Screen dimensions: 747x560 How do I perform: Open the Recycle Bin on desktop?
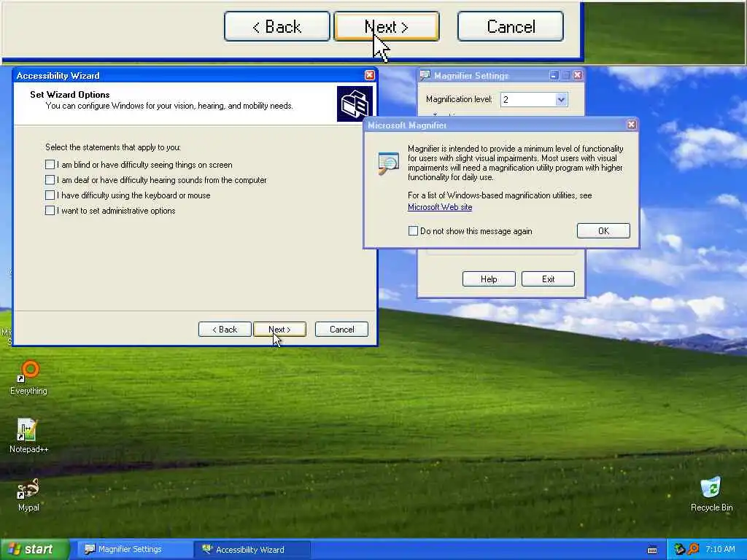(711, 494)
